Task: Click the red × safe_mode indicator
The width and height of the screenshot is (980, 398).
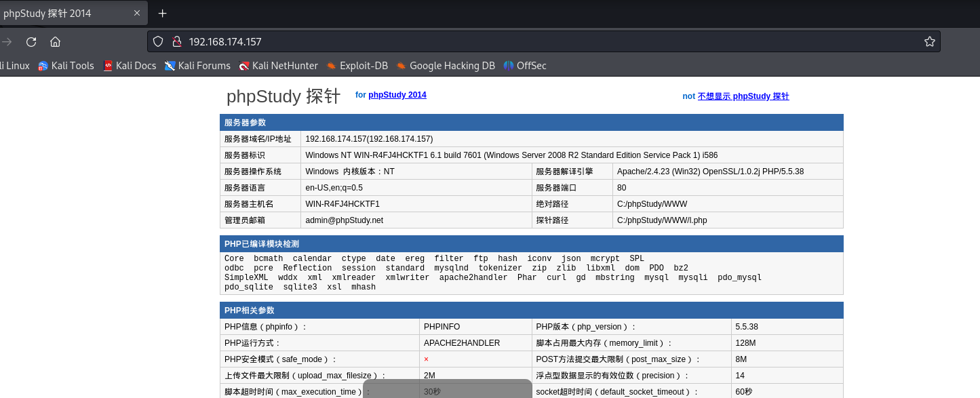Action: click(x=426, y=359)
